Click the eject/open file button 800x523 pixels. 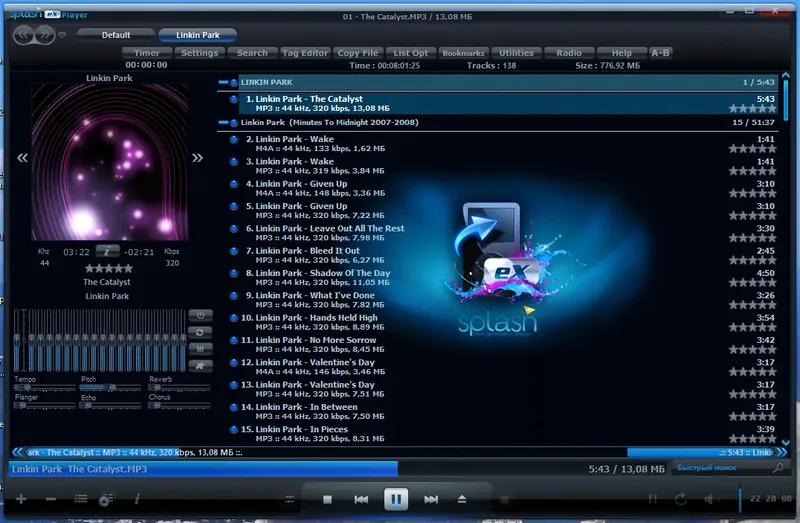(x=462, y=499)
